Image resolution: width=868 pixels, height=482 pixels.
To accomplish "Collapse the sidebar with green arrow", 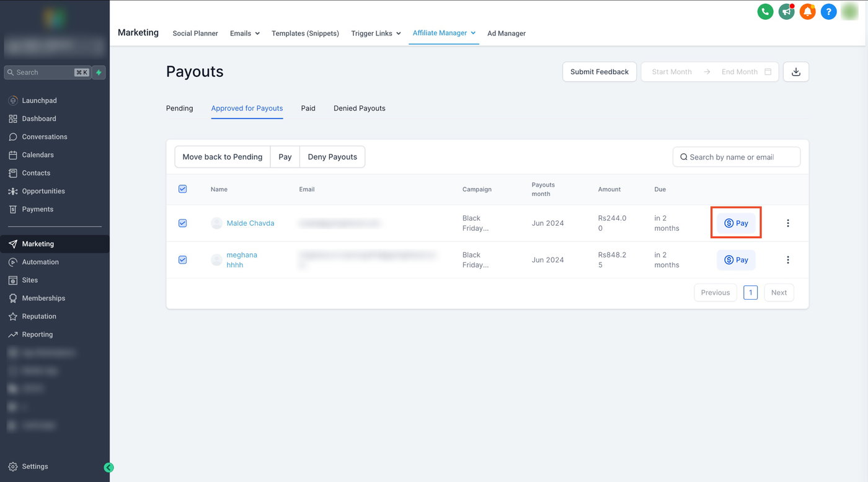I will [x=108, y=468].
